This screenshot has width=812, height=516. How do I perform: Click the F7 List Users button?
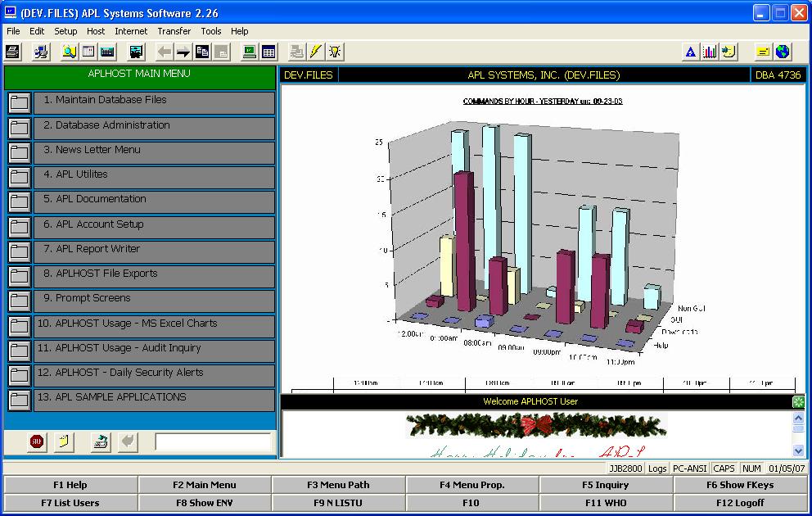pos(70,503)
